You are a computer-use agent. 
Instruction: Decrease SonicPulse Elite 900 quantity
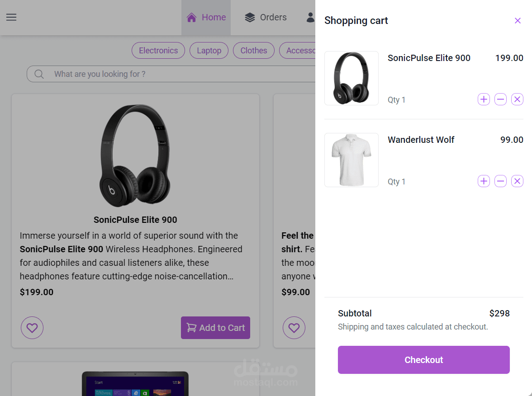coord(500,99)
